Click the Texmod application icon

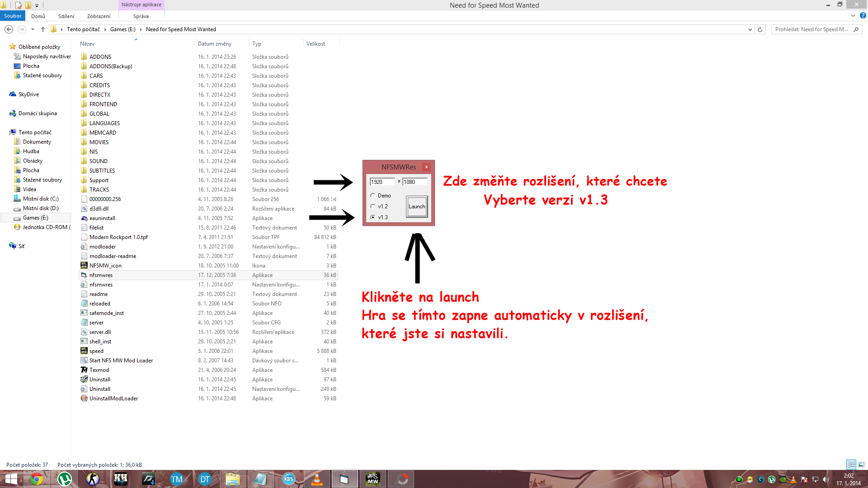point(84,370)
